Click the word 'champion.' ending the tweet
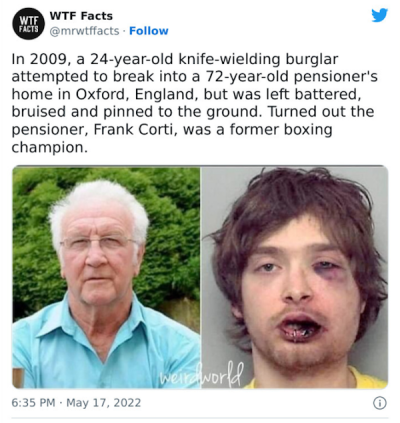Image resolution: width=400 pixels, height=423 pixels. [x=50, y=147]
